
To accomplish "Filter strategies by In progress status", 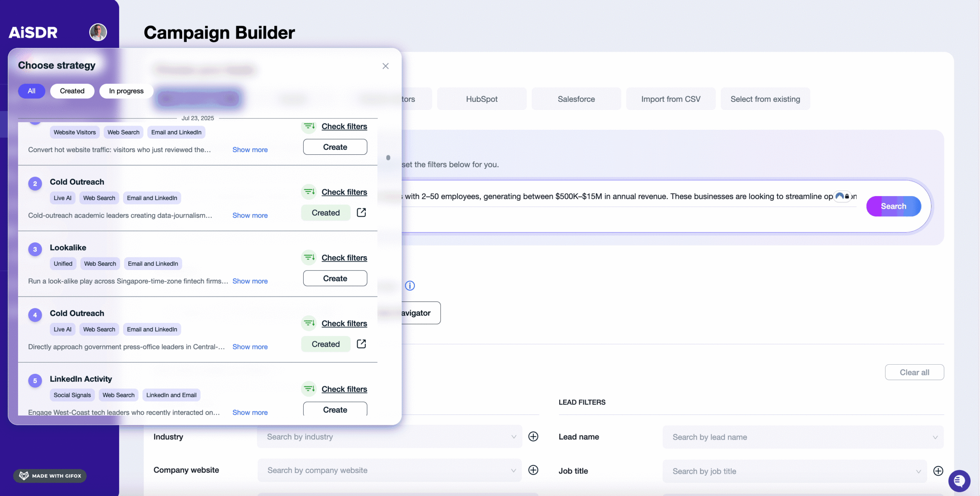I will click(126, 91).
